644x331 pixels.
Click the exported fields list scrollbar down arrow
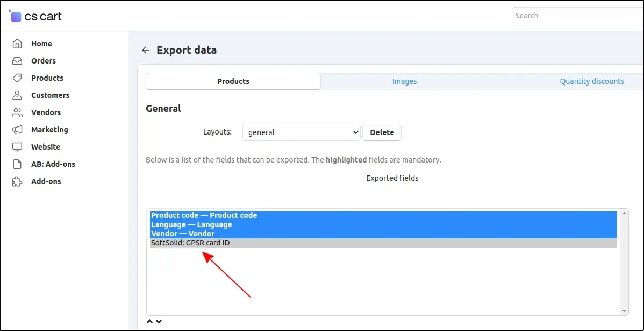tap(624, 311)
